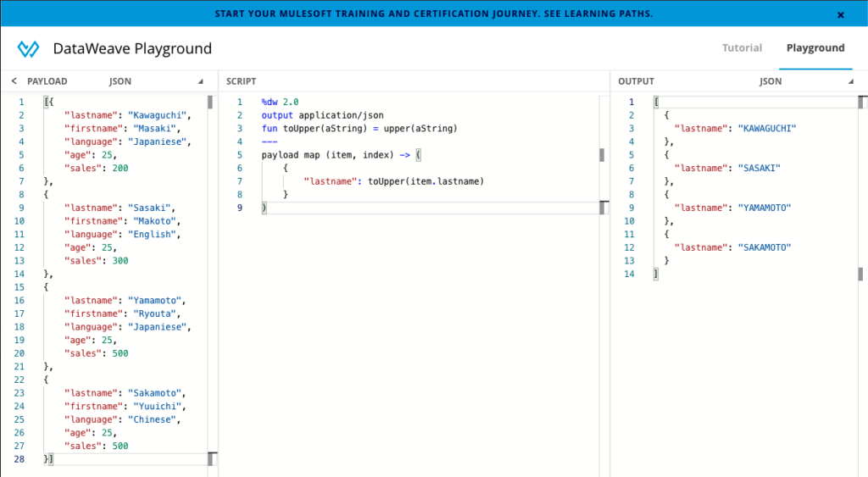Click the DataWeave Playground title text
The width and height of the screenshot is (868, 477).
[132, 48]
